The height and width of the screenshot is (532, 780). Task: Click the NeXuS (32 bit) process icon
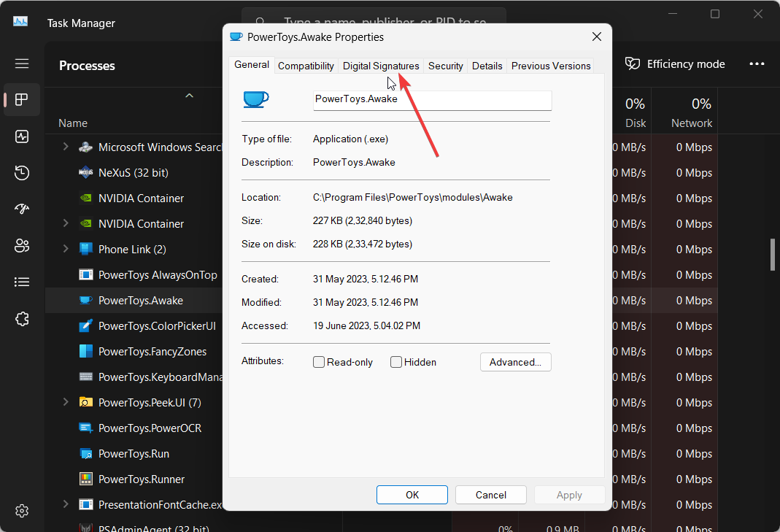point(85,173)
